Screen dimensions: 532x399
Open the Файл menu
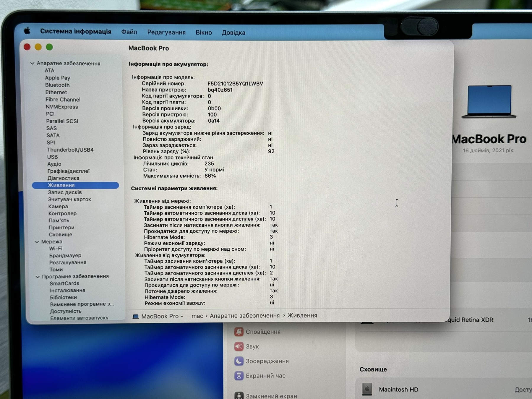pyautogui.click(x=129, y=32)
